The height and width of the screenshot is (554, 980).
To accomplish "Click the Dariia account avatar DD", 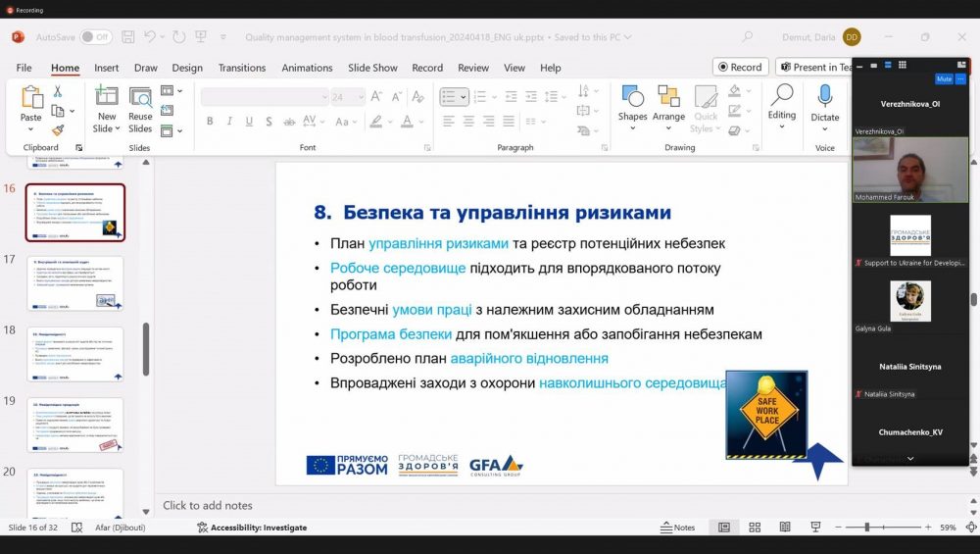I will tap(852, 37).
